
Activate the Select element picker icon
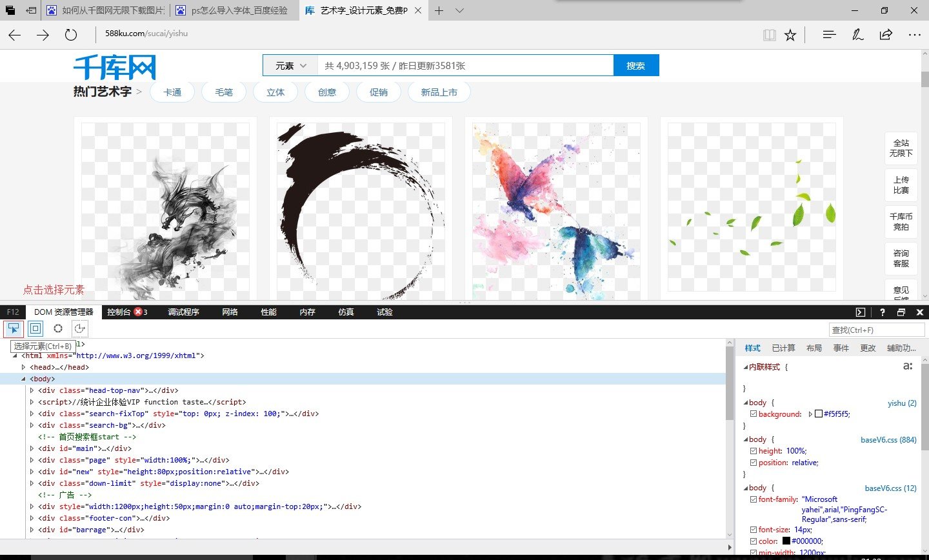tap(14, 328)
